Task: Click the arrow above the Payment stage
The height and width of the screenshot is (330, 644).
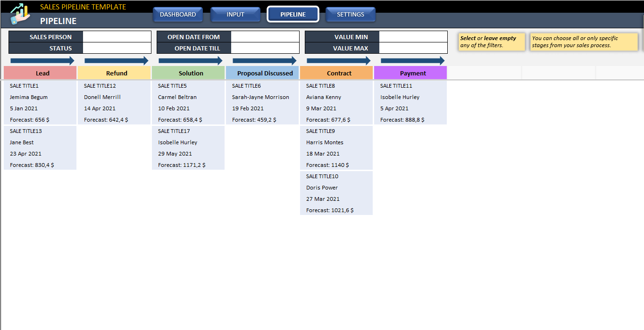Action: [412, 61]
